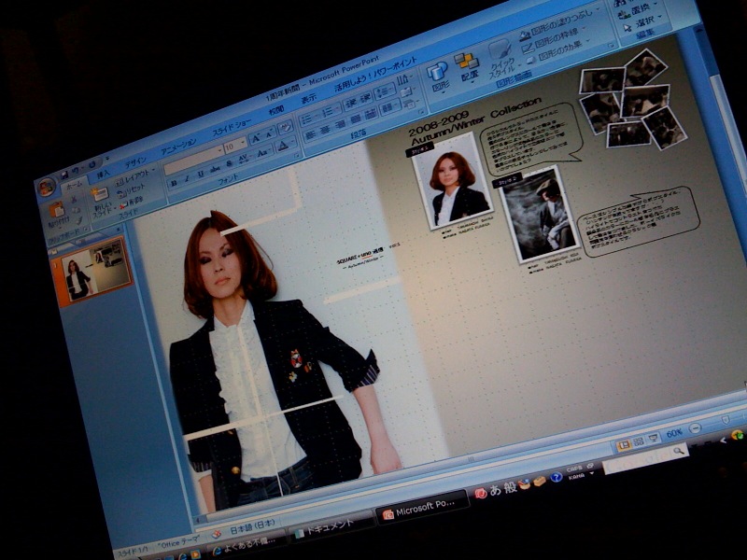Click the Cut scissors icon
The width and height of the screenshot is (747, 560).
pyautogui.click(x=75, y=200)
